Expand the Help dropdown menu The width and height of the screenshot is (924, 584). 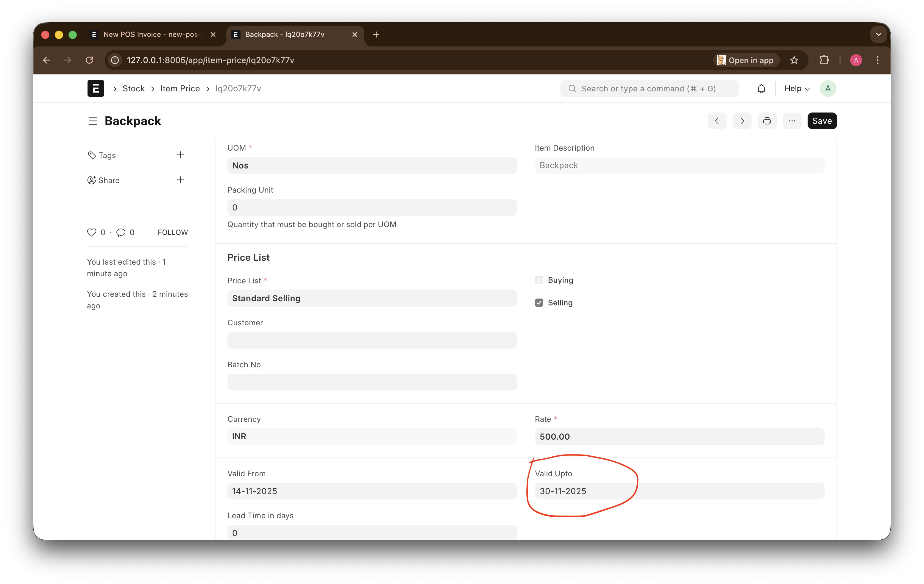(797, 89)
